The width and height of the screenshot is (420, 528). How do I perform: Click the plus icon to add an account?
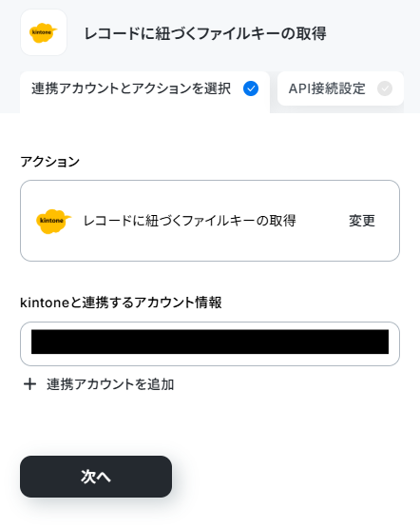click(x=29, y=384)
